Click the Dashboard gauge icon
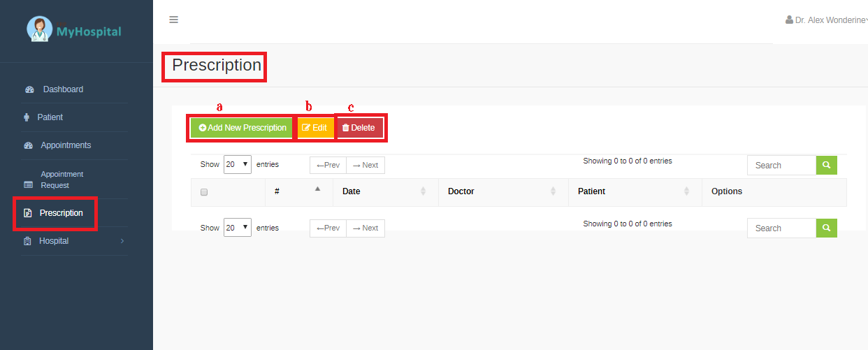Screen dimensions: 868x350 (x=29, y=90)
